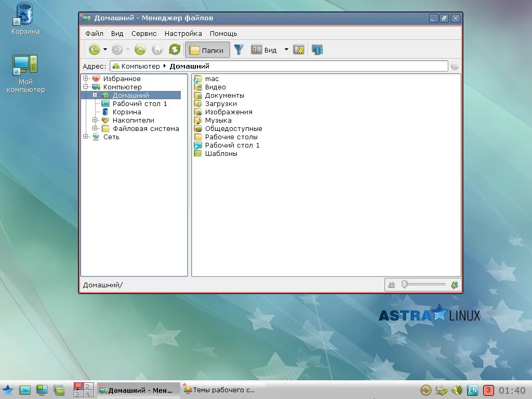
Task: Click Домашний in the address breadcrumb
Action: point(189,66)
